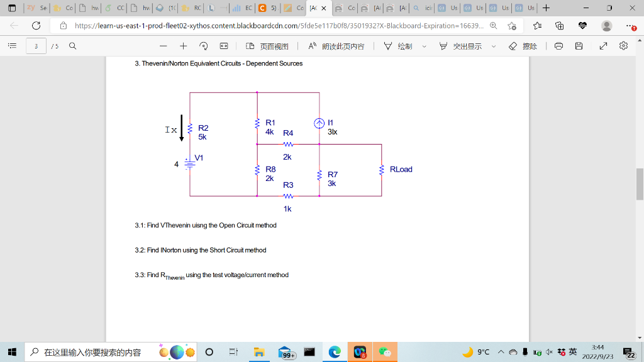644x362 pixels.
Task: Open the PDF table of contents icon
Action: click(x=13, y=46)
